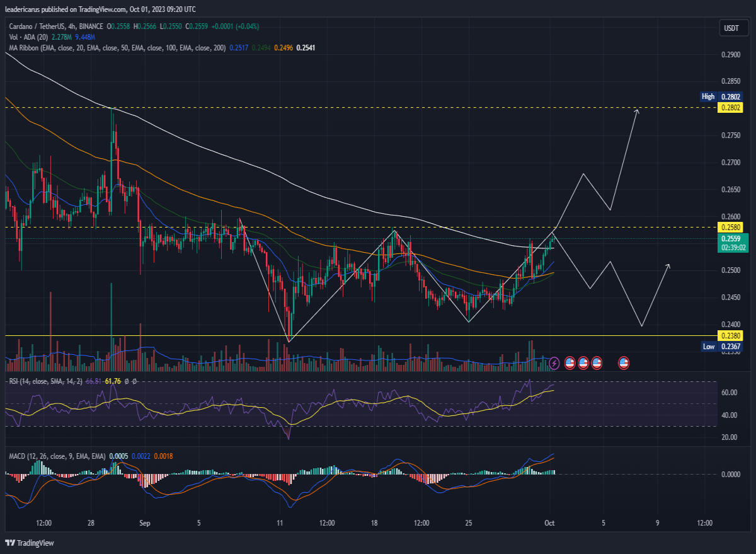Click the +0.0001 (+0.04%) change value
Viewport: 756px width, 554px height.
235,26
